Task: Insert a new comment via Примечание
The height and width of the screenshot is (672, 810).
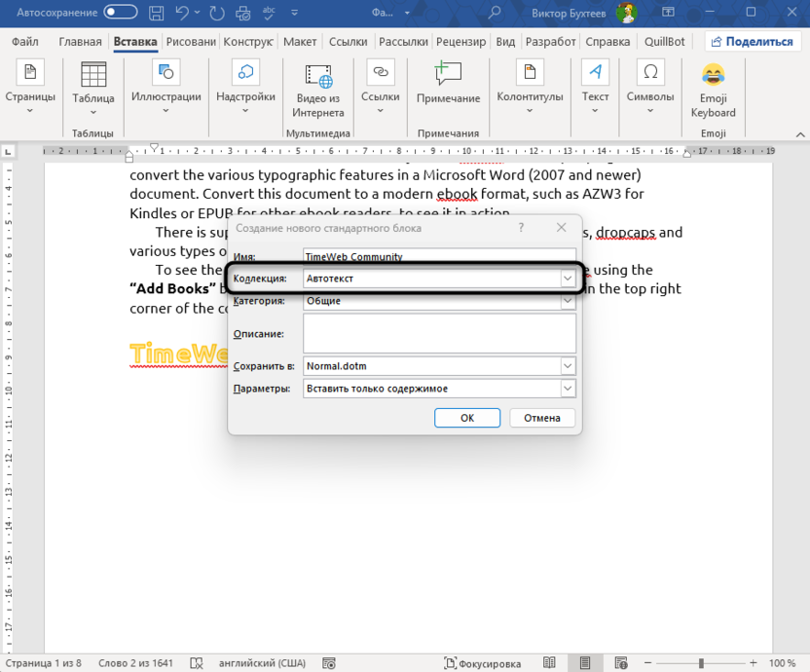Action: click(448, 86)
